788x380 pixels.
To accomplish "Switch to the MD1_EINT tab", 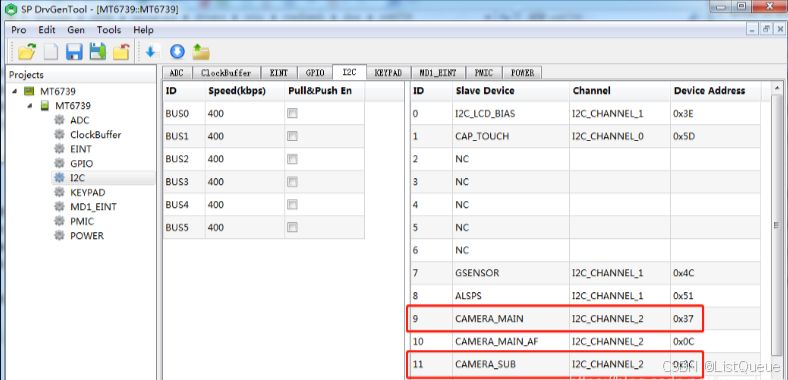I will point(438,73).
